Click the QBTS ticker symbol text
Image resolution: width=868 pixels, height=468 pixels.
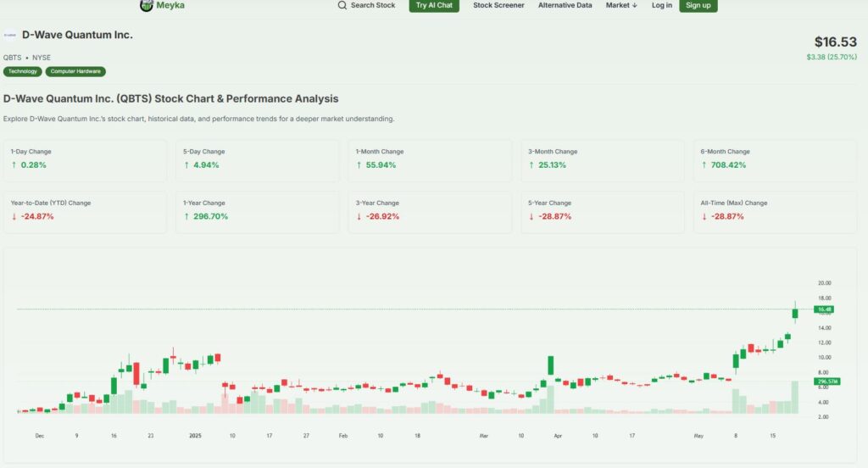pos(12,58)
